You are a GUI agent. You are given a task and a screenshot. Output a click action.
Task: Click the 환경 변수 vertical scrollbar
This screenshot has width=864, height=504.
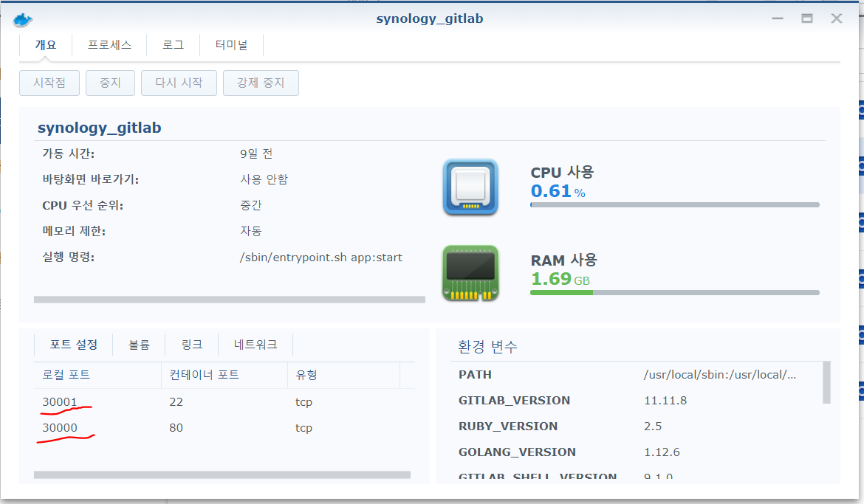[x=826, y=382]
